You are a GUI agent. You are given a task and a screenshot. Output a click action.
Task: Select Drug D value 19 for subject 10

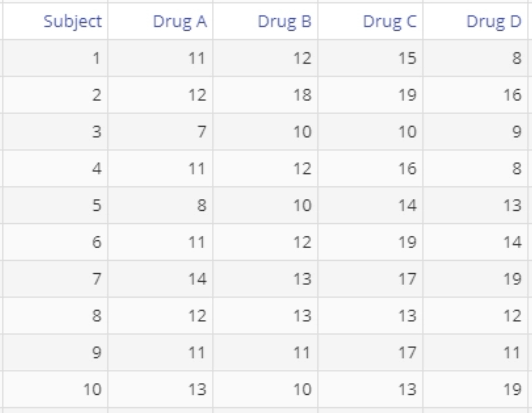coord(476,390)
